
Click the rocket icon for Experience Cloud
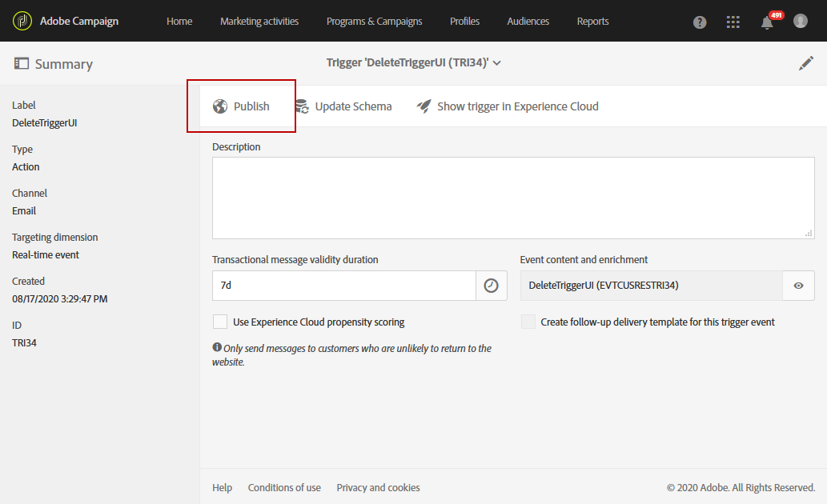tap(424, 106)
